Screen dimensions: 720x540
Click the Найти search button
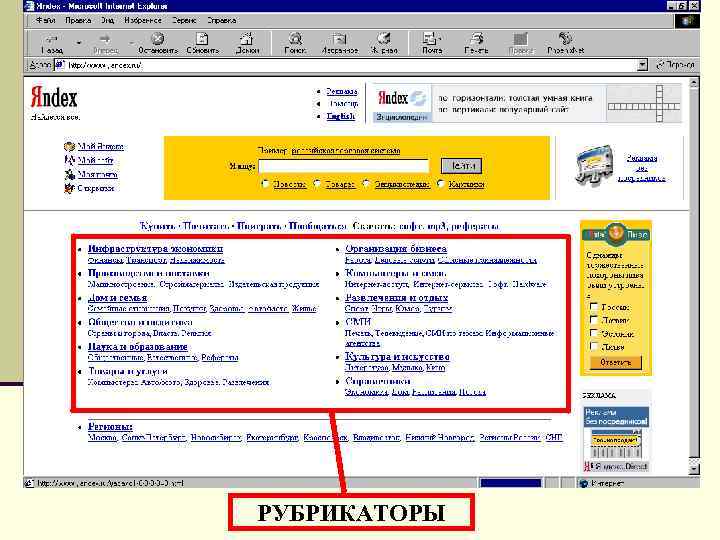point(461,166)
